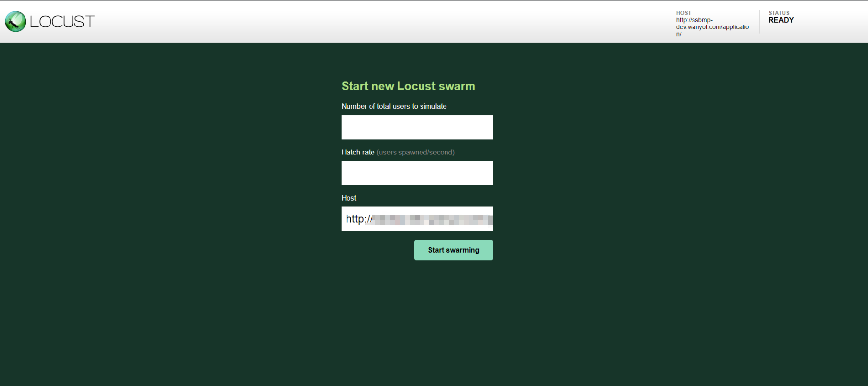Click the HOST header label
Viewport: 868px width, 386px height.
tap(684, 13)
